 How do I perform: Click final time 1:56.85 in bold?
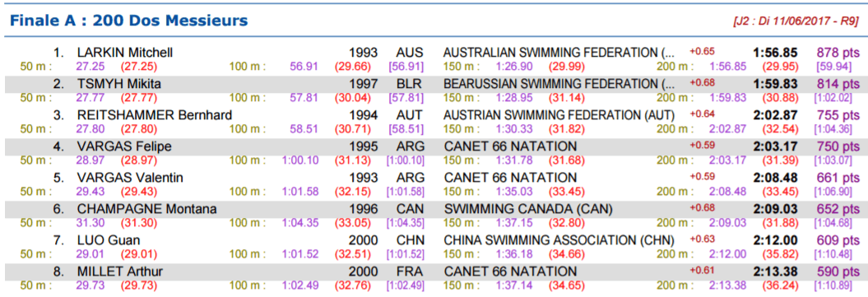point(775,53)
